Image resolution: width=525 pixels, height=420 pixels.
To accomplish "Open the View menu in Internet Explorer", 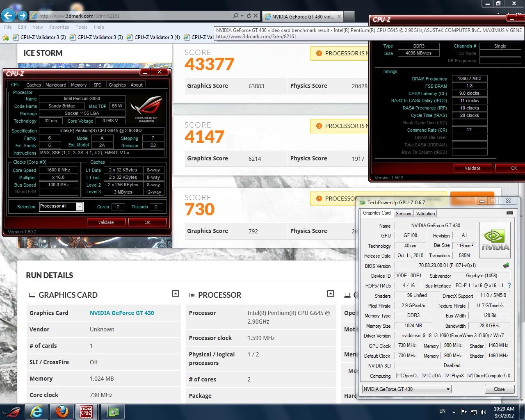I will (38, 27).
